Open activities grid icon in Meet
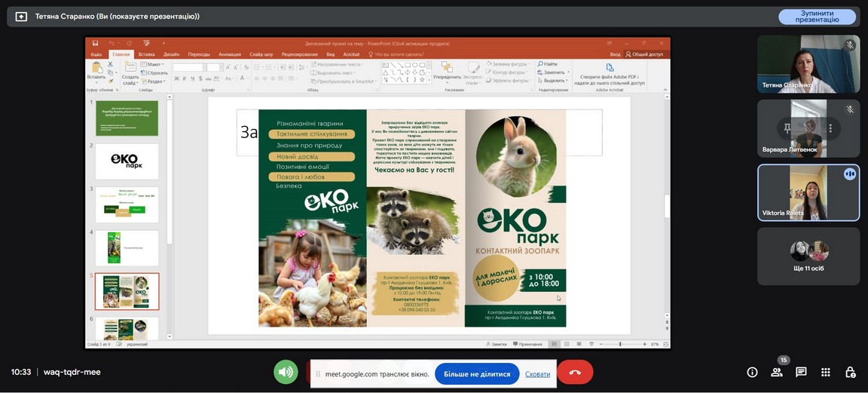Viewport: 868px width, 393px height. tap(825, 372)
